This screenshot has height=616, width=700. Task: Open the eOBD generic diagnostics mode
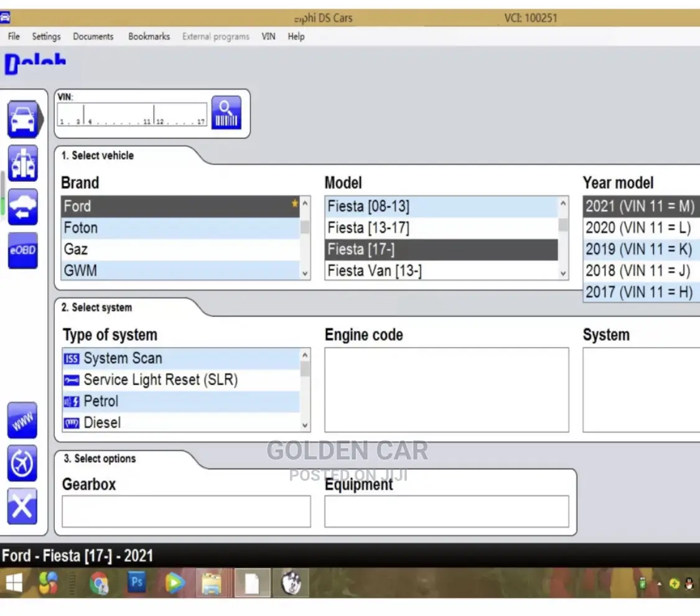pos(23,250)
